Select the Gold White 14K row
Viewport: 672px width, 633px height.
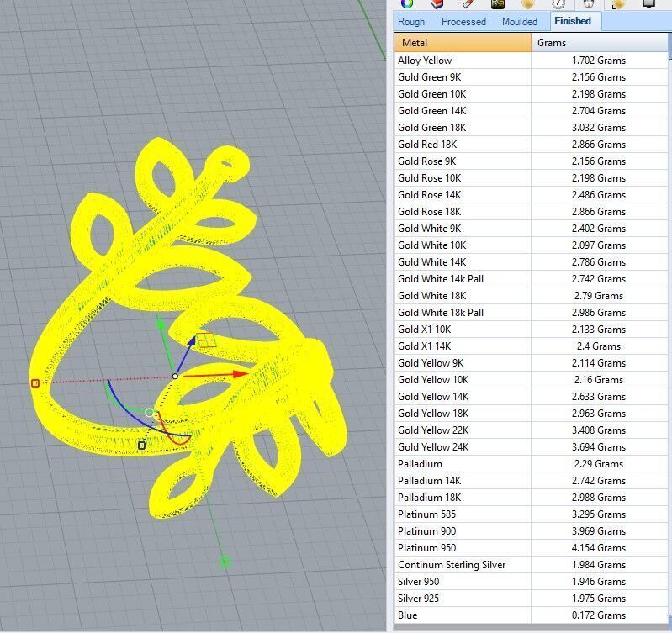[531, 262]
